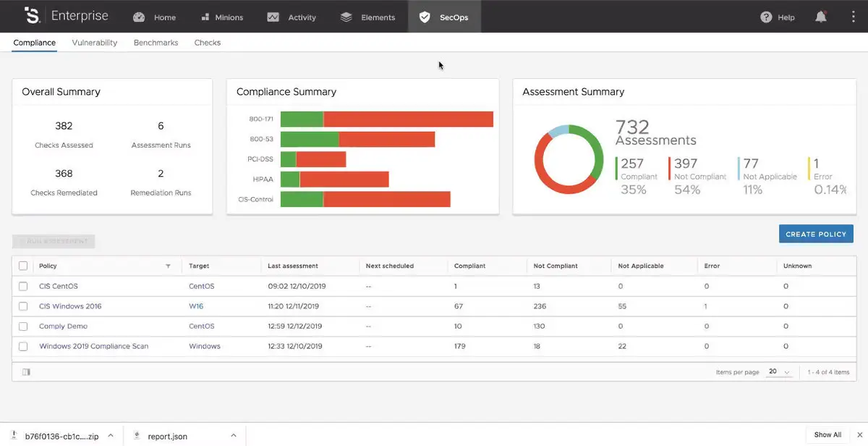Toggle the select-all checkbox in table header

[23, 266]
